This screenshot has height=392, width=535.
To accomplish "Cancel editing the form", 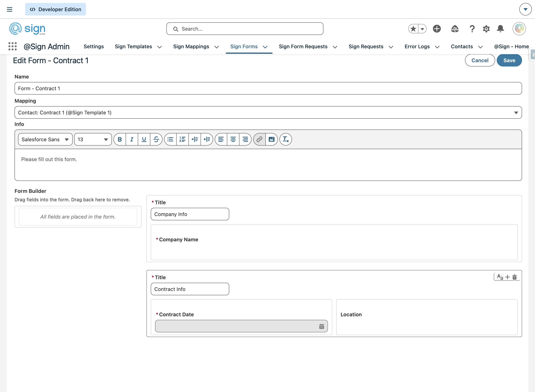I will [x=480, y=60].
